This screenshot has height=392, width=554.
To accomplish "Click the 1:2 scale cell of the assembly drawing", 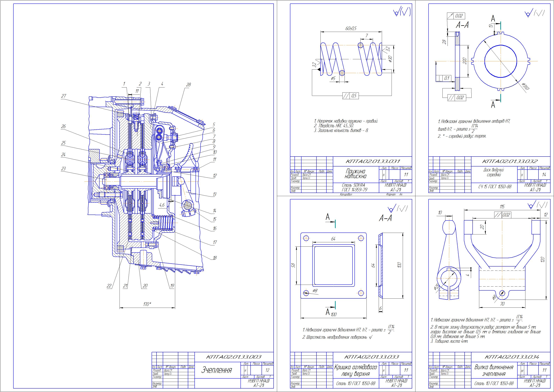I will 267,370.
